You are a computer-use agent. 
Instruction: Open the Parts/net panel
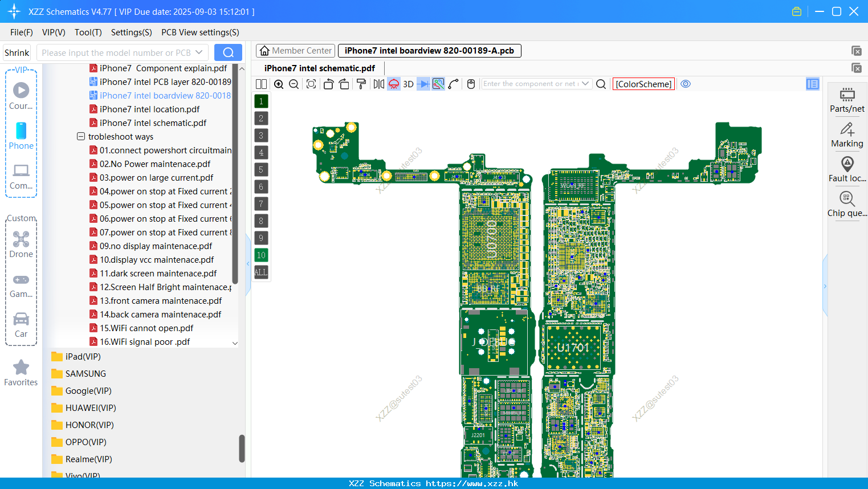coord(847,100)
